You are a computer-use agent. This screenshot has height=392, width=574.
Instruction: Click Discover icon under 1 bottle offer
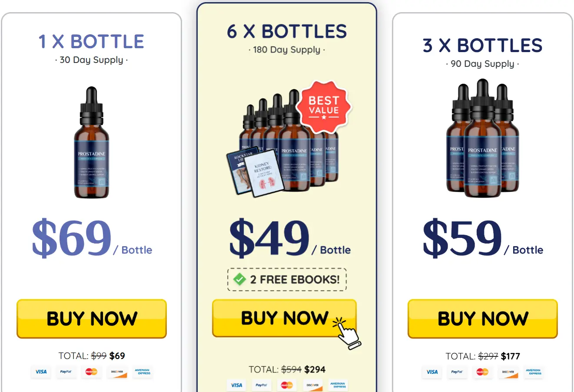117,372
